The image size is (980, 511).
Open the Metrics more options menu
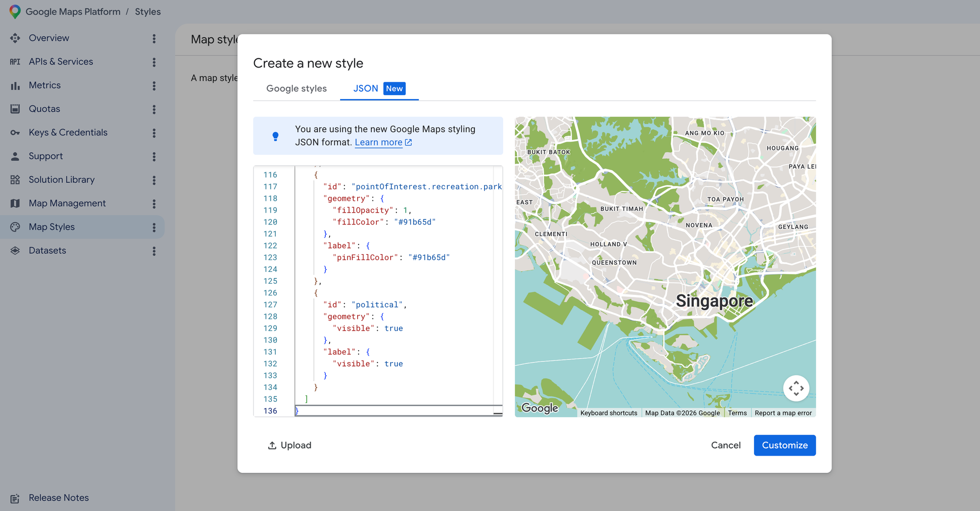(x=154, y=86)
